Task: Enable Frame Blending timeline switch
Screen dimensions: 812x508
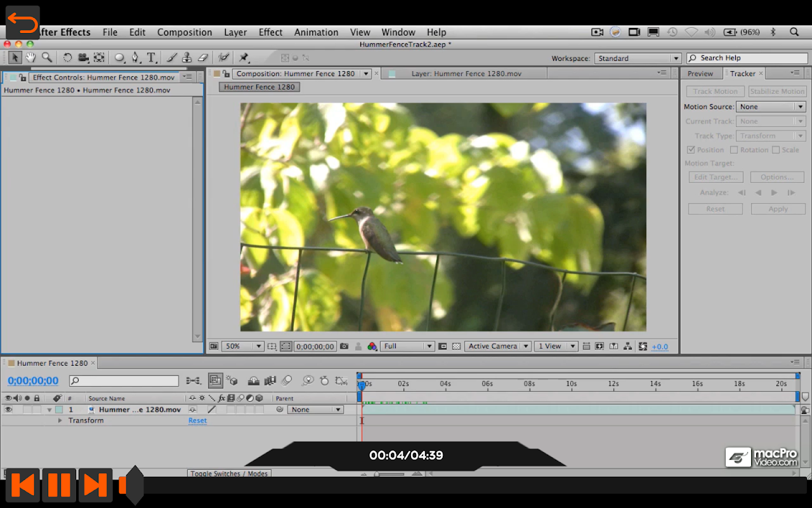Action: (270, 381)
